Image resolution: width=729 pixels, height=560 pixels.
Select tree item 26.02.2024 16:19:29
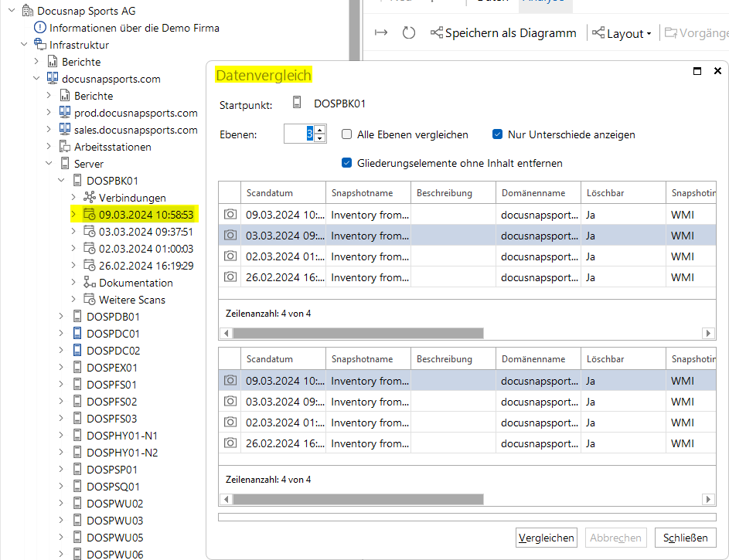click(x=146, y=266)
